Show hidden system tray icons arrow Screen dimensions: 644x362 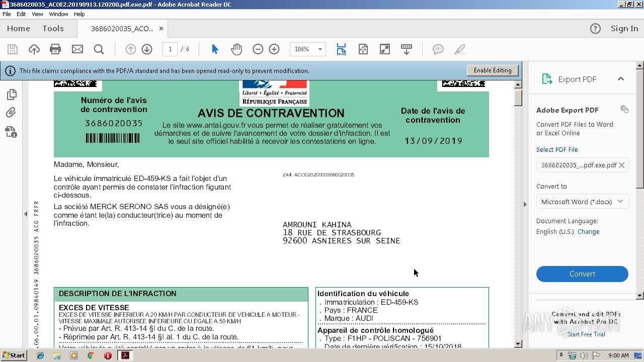[x=561, y=355]
